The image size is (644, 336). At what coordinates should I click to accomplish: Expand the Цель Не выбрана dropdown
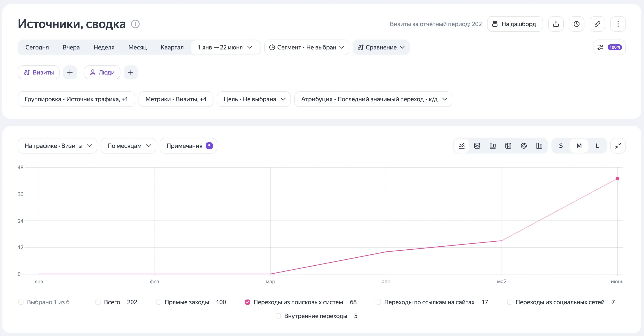[254, 99]
